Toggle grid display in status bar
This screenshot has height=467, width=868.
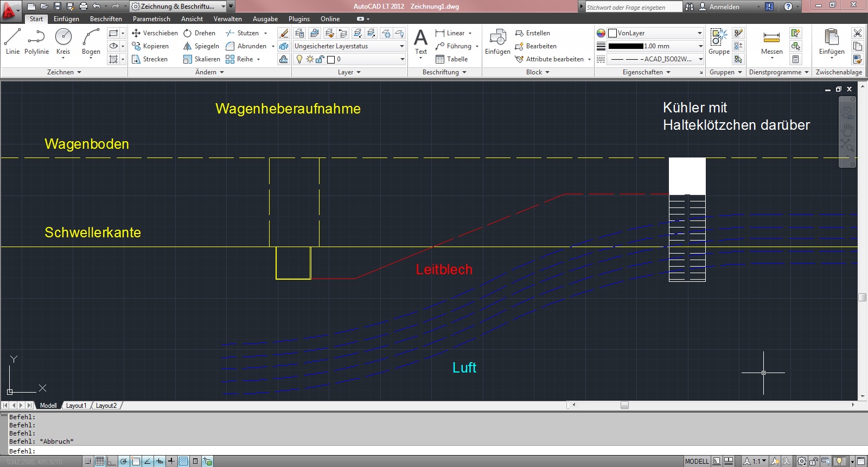100,461
